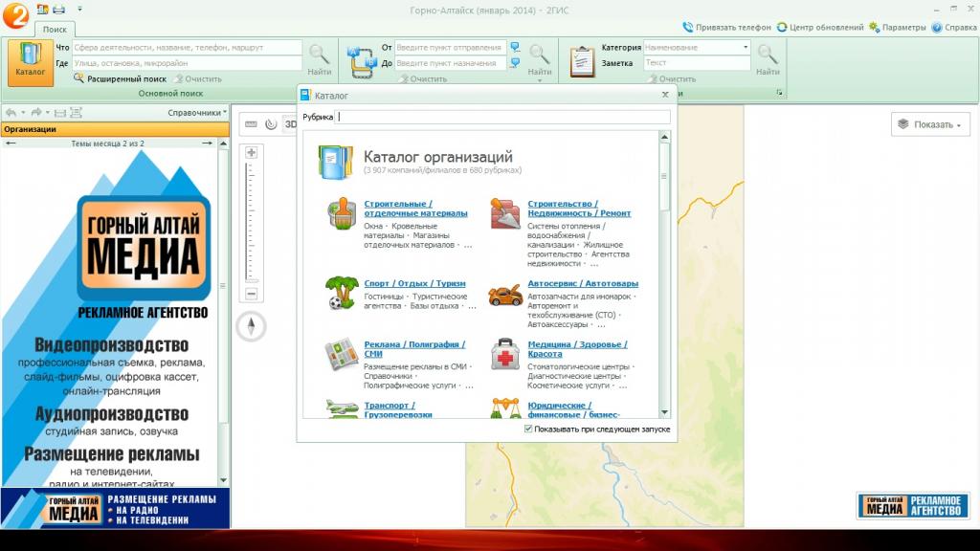Open the Медицина red cross icon
This screenshot has width=980, height=551.
pos(505,354)
